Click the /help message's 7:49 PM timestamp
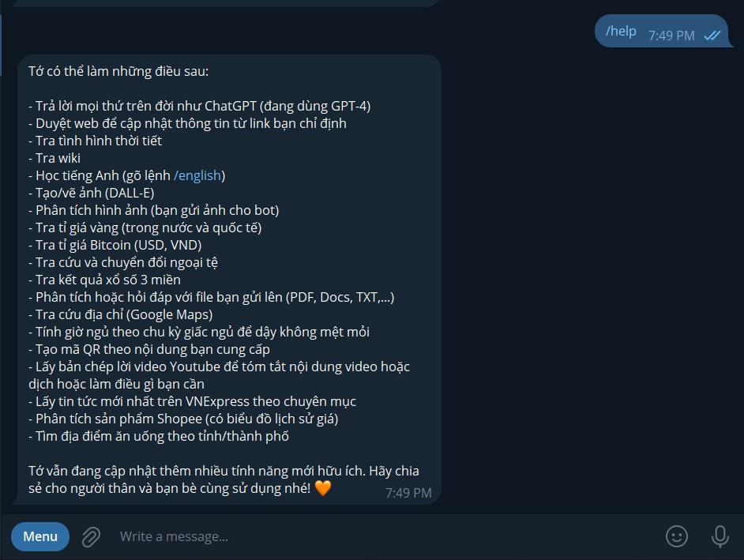Screen dimensions: 744x560 click(671, 36)
